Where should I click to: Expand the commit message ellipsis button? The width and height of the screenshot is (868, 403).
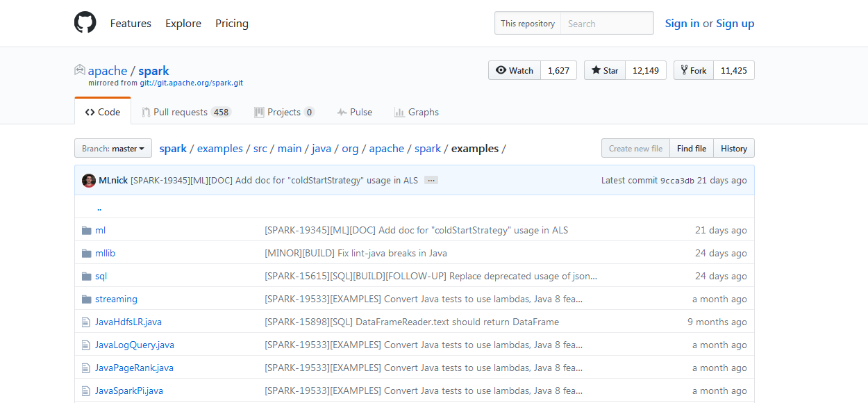(431, 180)
